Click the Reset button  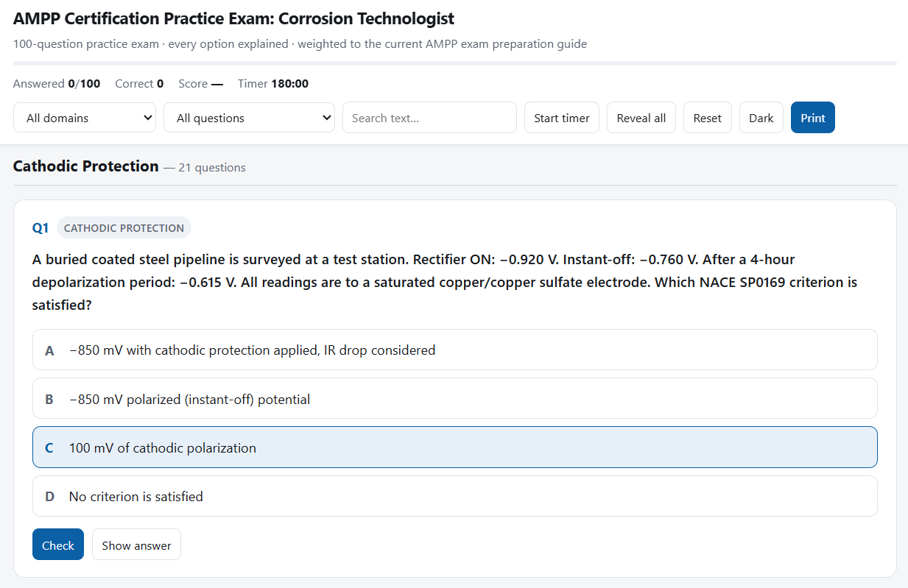tap(708, 118)
